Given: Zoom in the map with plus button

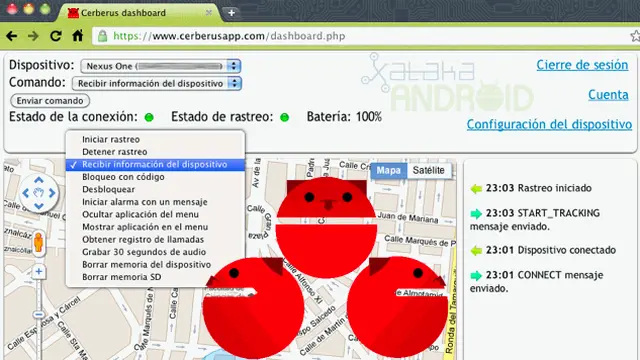Looking at the screenshot, I should [x=39, y=271].
